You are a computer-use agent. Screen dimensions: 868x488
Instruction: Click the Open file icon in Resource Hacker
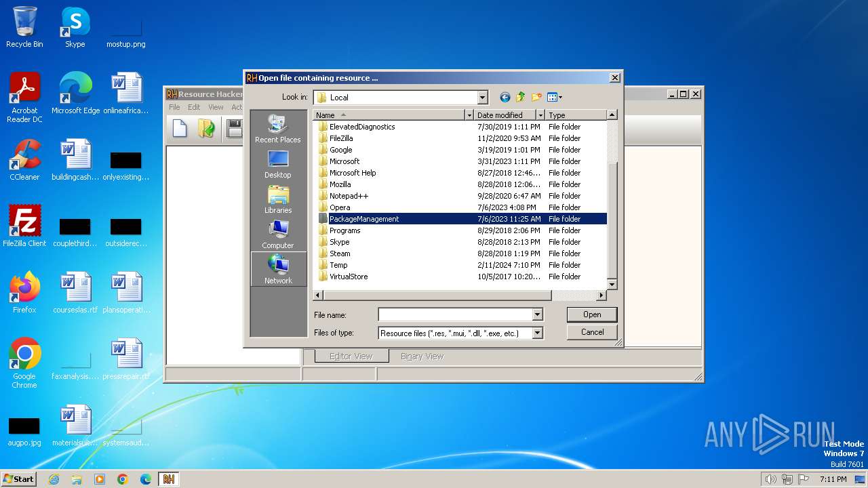pos(206,128)
